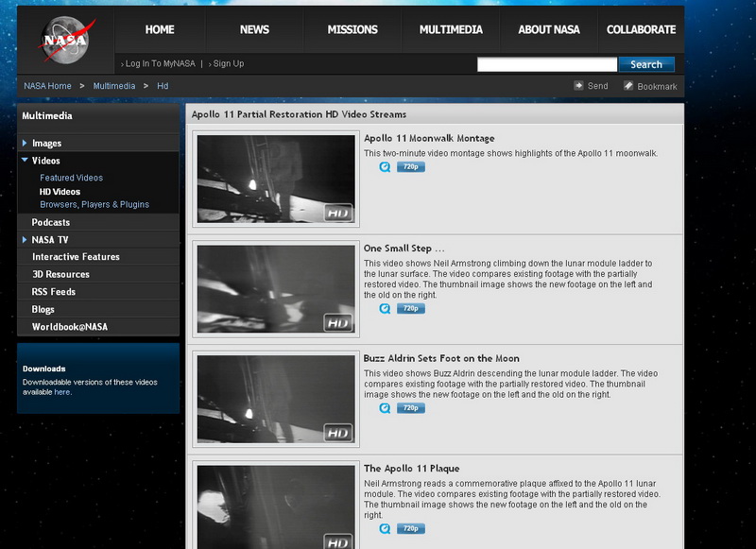Open Browsers, Players & Plugins link
Image resolution: width=756 pixels, height=549 pixels.
pyautogui.click(x=94, y=204)
